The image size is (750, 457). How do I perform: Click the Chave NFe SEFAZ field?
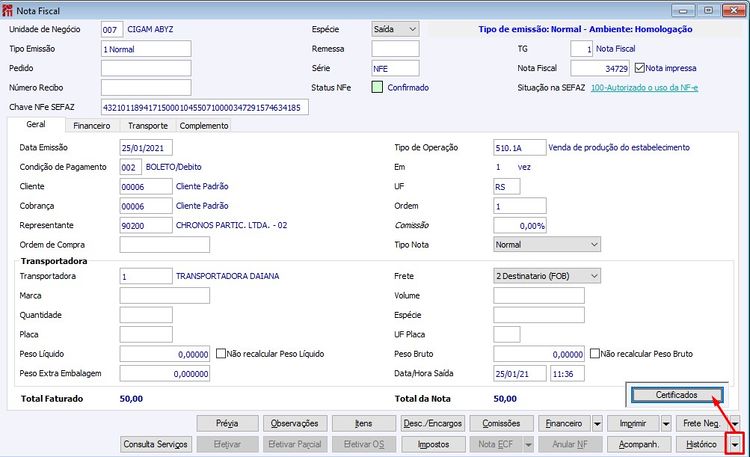coord(205,107)
